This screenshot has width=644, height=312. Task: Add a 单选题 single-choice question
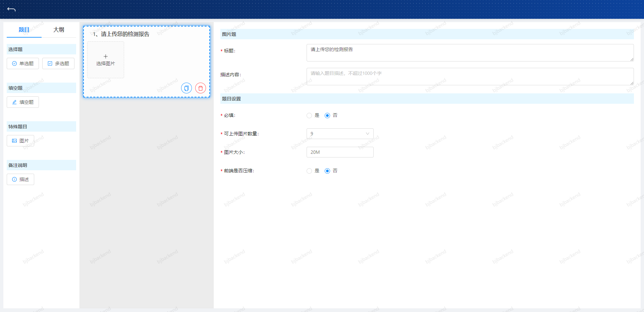coord(23,63)
